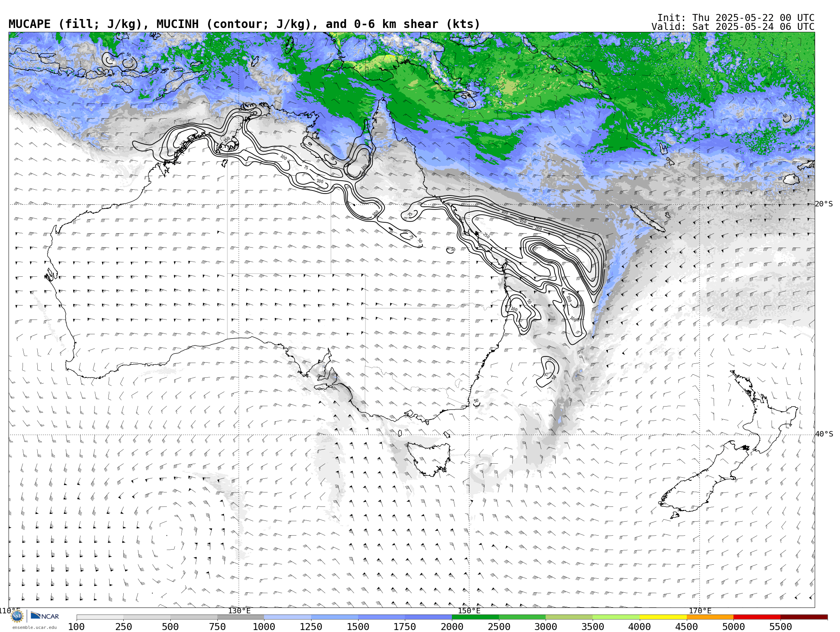Pick the orange 4500–5000 colorbar swatch

[x=710, y=617]
